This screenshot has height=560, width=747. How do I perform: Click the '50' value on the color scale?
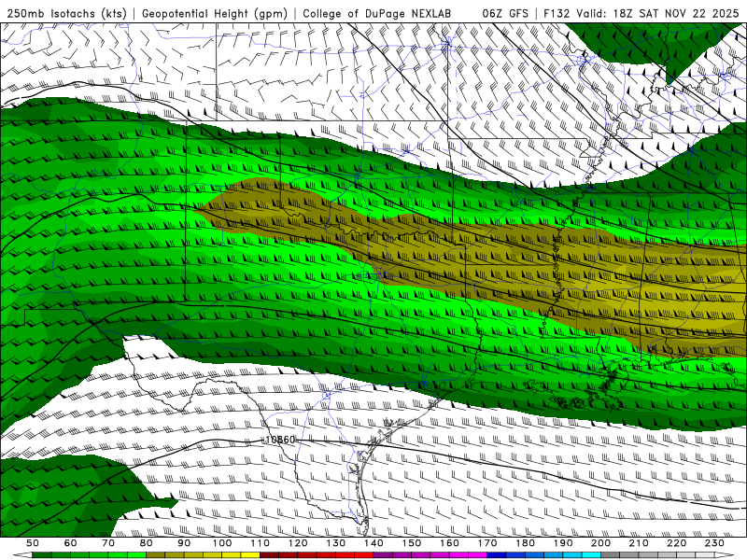click(32, 543)
